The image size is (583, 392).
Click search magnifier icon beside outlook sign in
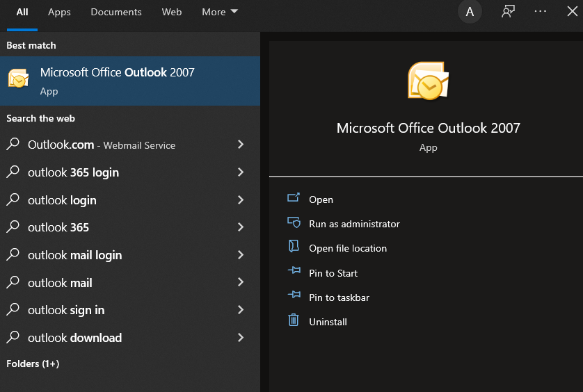[13, 309]
